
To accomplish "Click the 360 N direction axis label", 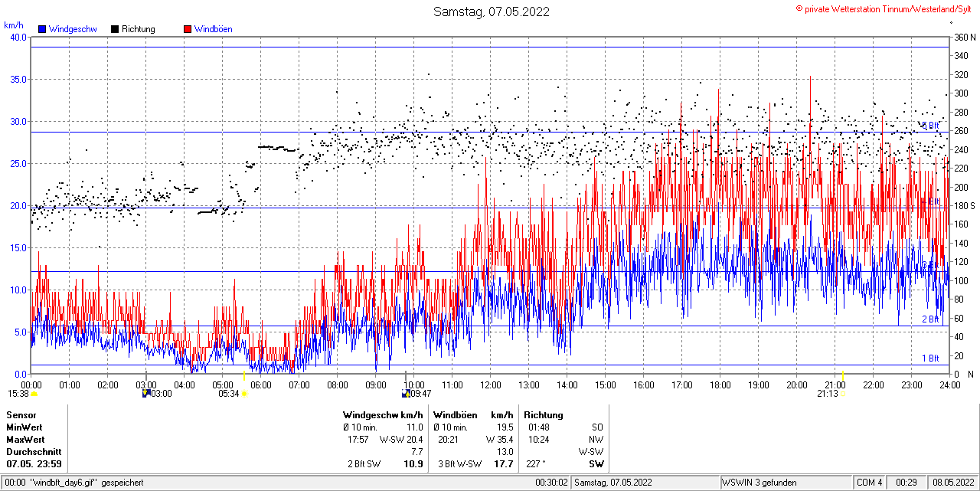I will (x=963, y=38).
